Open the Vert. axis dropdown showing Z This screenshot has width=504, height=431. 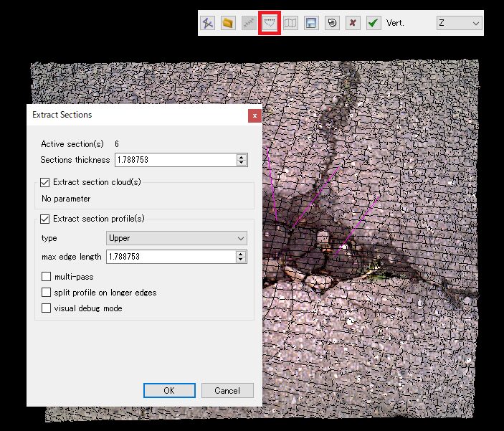pyautogui.click(x=459, y=23)
